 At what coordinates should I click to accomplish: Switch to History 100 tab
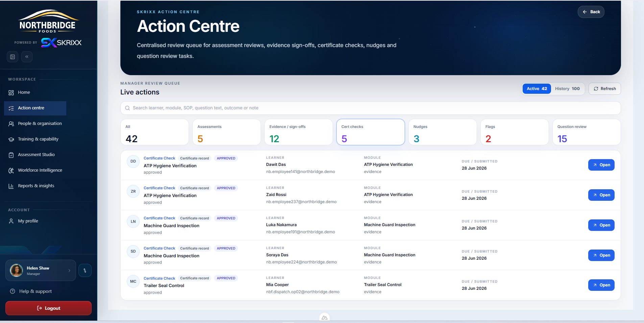tap(567, 89)
